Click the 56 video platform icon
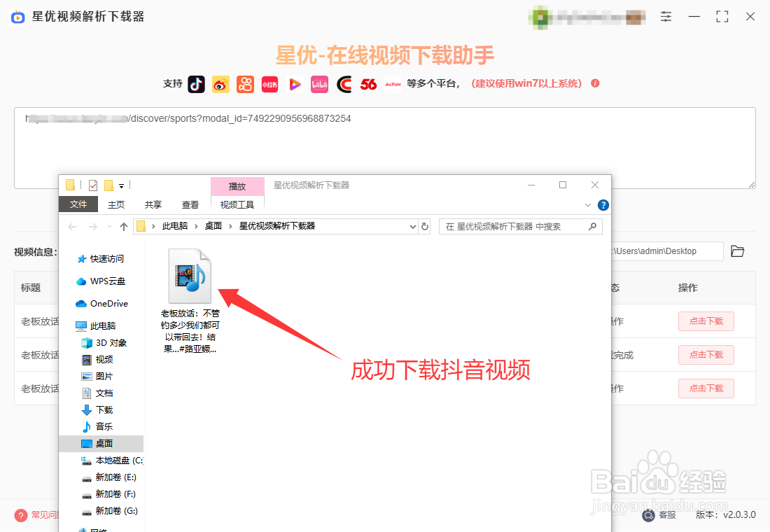The width and height of the screenshot is (770, 532). [x=368, y=84]
